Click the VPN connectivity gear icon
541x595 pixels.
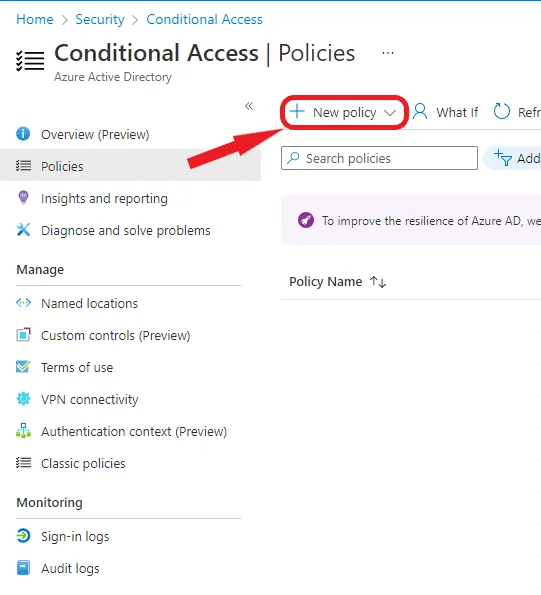pos(23,399)
